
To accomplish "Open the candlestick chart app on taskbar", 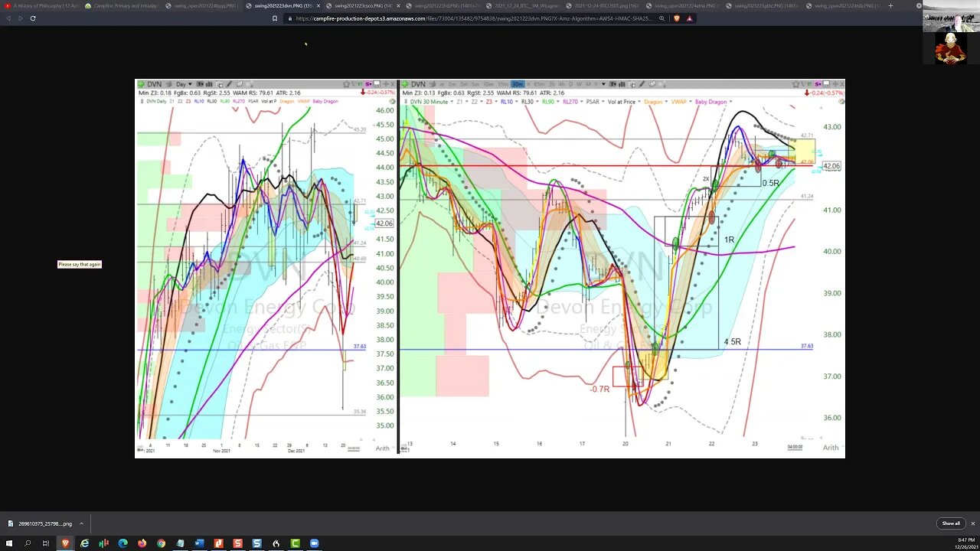I will pos(103,543).
